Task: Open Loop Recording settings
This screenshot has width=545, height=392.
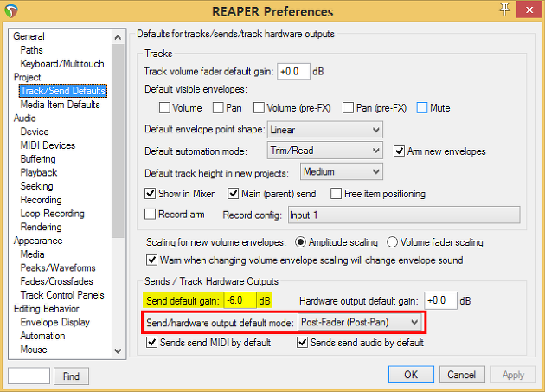Action: click(52, 213)
